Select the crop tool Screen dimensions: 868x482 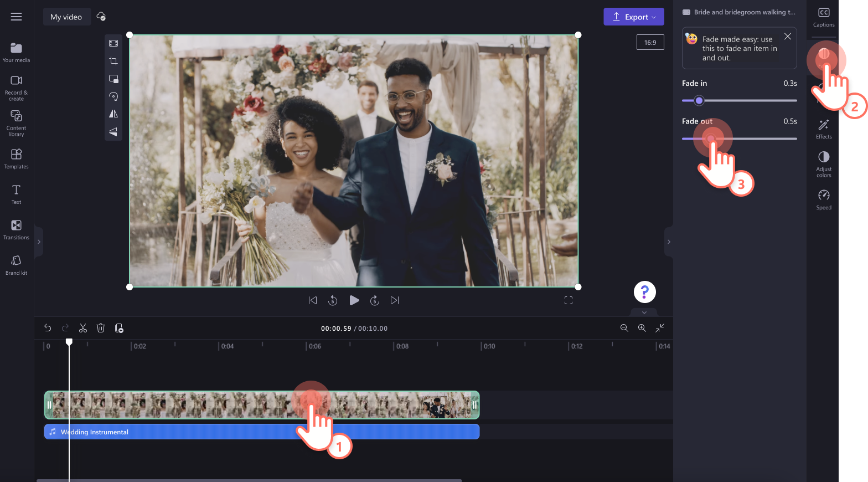point(113,61)
